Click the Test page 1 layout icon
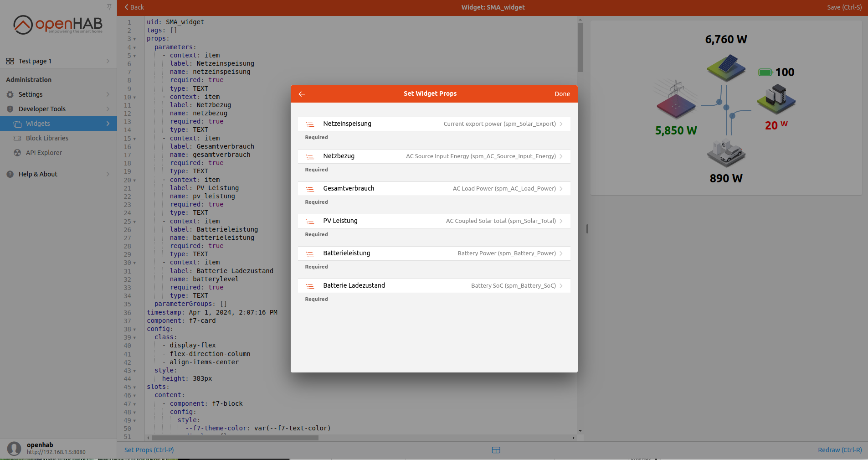The image size is (868, 460). [x=10, y=61]
